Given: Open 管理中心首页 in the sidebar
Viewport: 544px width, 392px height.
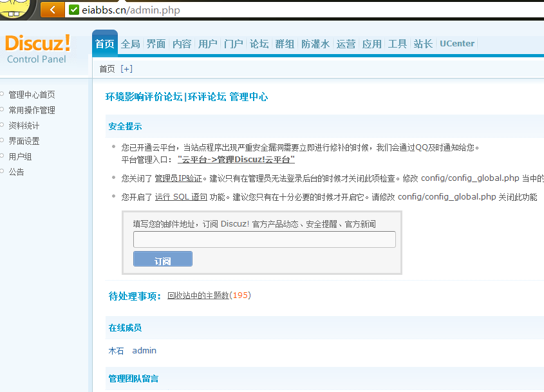Looking at the screenshot, I should click(32, 95).
